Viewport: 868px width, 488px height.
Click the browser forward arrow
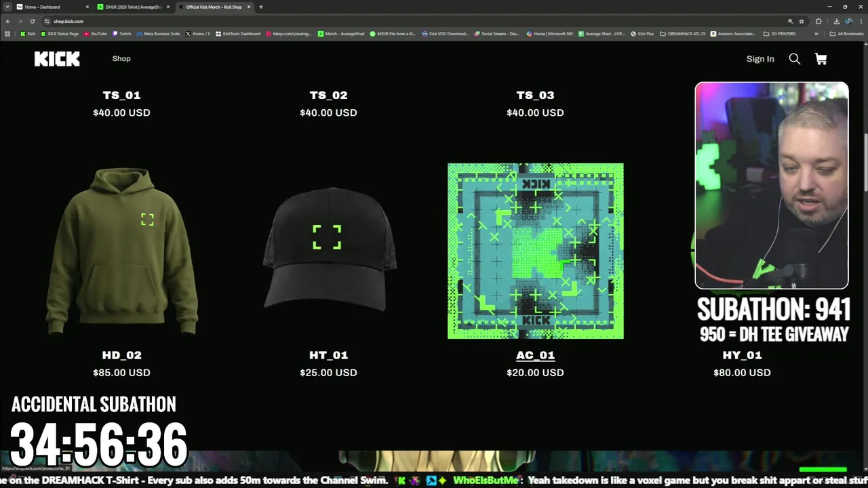pos(20,21)
